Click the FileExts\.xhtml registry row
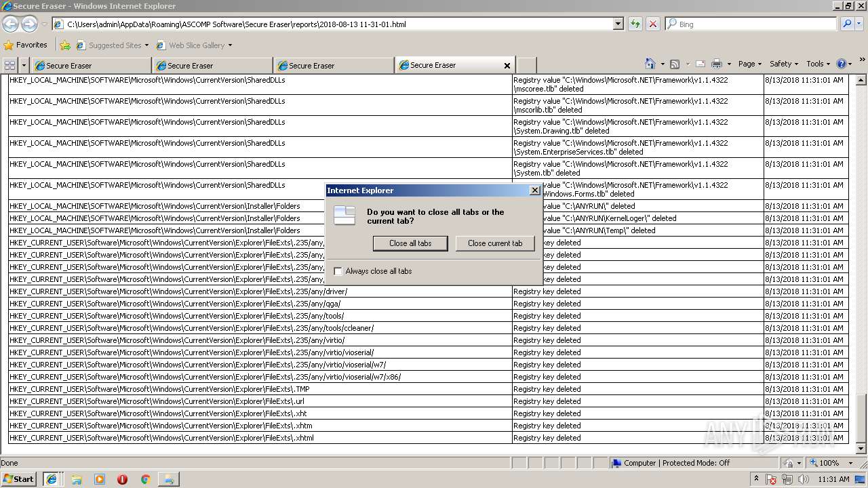 coord(429,438)
